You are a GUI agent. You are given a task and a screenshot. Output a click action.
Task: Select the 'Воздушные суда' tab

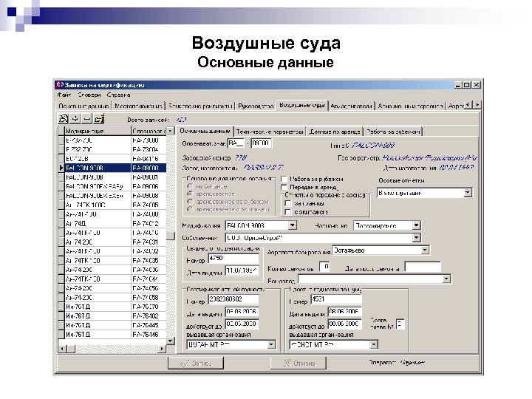click(302, 105)
